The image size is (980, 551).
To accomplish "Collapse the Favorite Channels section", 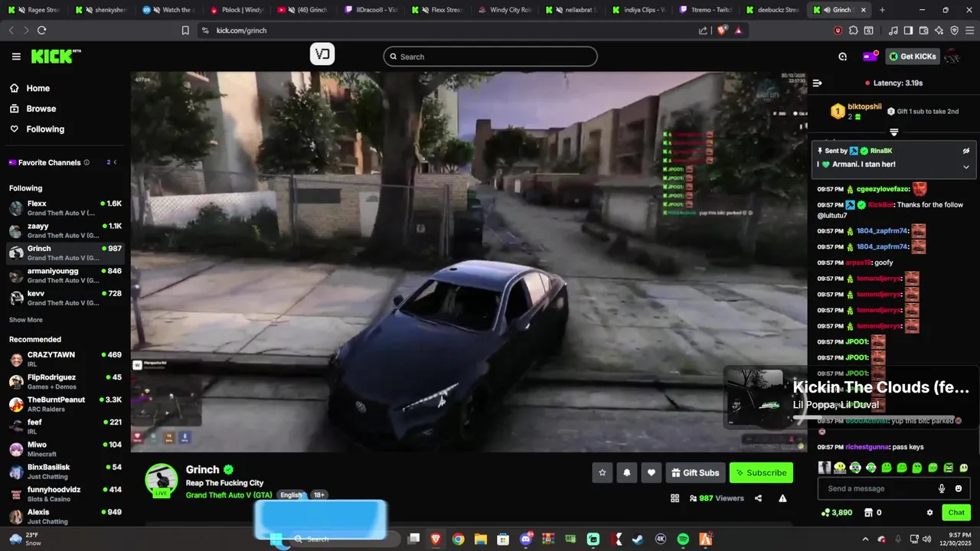I will (x=115, y=162).
